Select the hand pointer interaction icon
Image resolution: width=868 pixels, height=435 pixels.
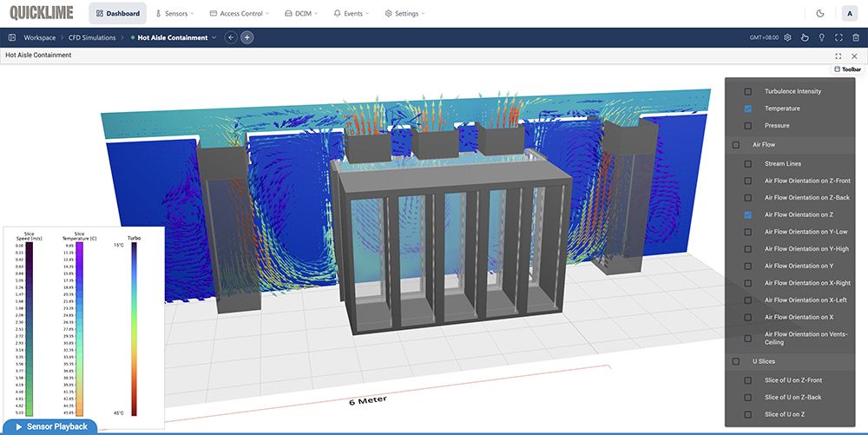pos(805,38)
